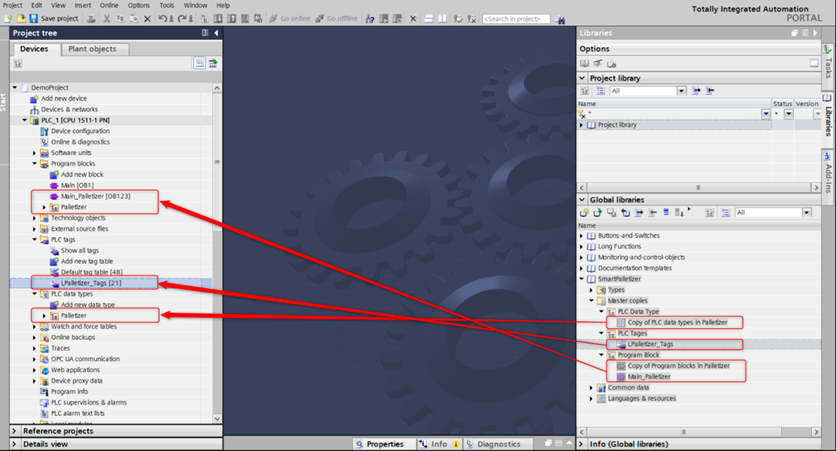Click the Split editor vertically icon
The width and height of the screenshot is (836, 451).
tap(443, 19)
